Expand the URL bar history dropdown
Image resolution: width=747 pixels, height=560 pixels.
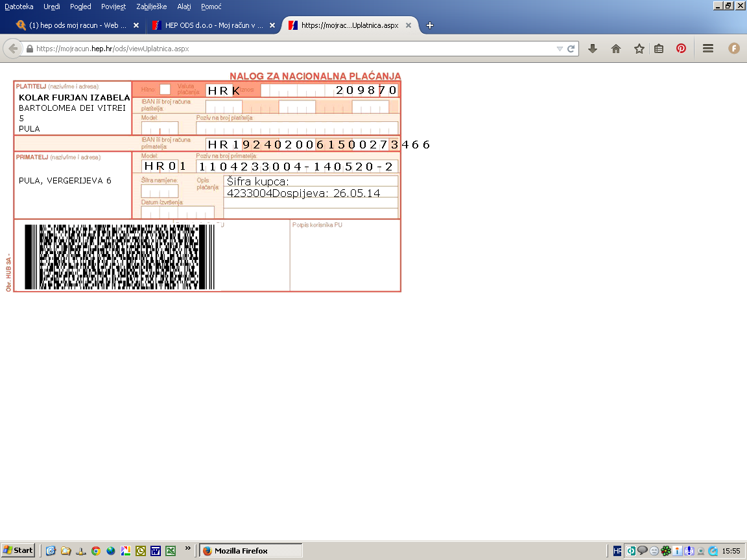tap(560, 49)
